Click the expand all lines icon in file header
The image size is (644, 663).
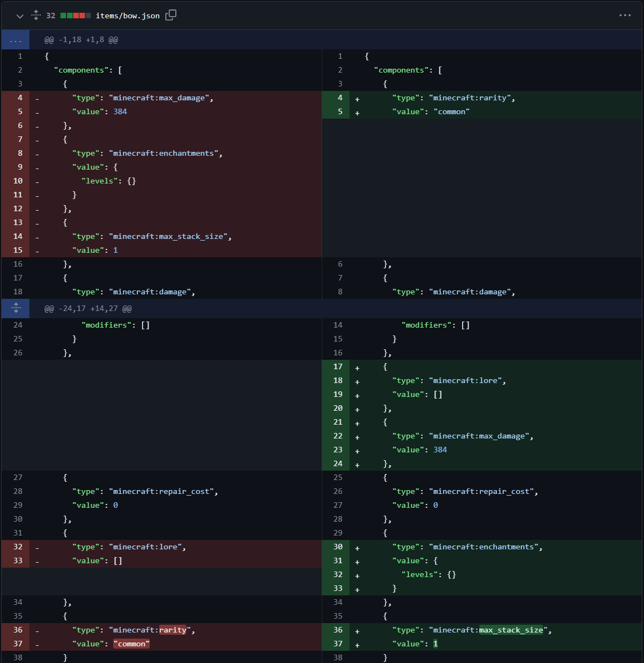pyautogui.click(x=36, y=16)
